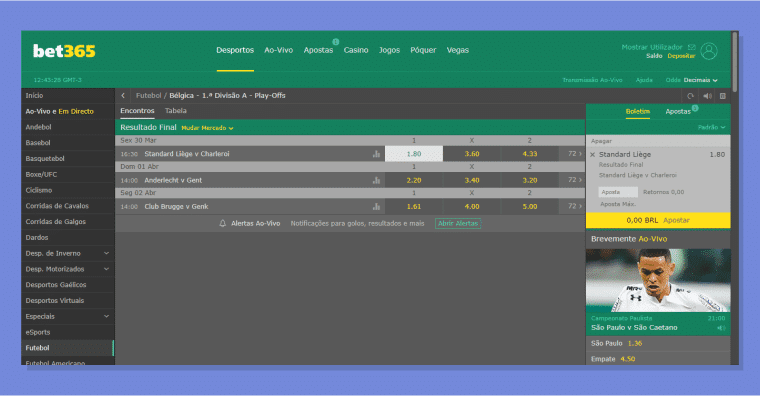The image size is (760, 396).
Task: Expand 72 more markets for Club Brugge match
Action: point(575,206)
